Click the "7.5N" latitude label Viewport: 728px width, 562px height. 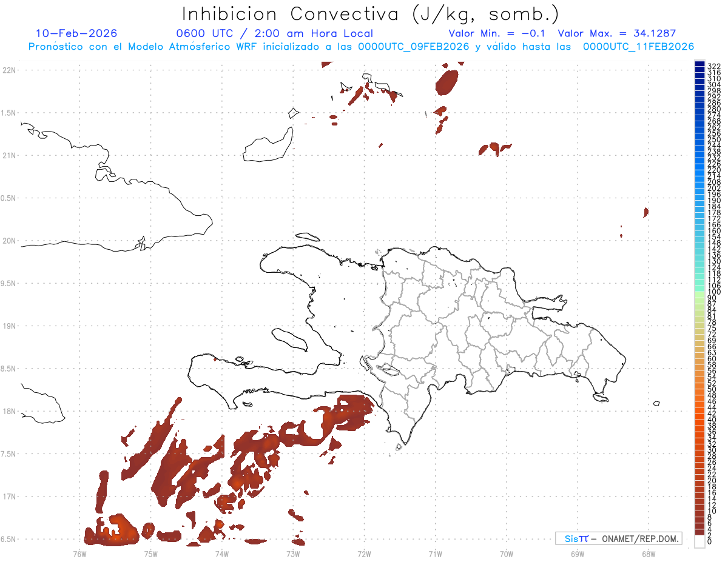tap(8, 453)
